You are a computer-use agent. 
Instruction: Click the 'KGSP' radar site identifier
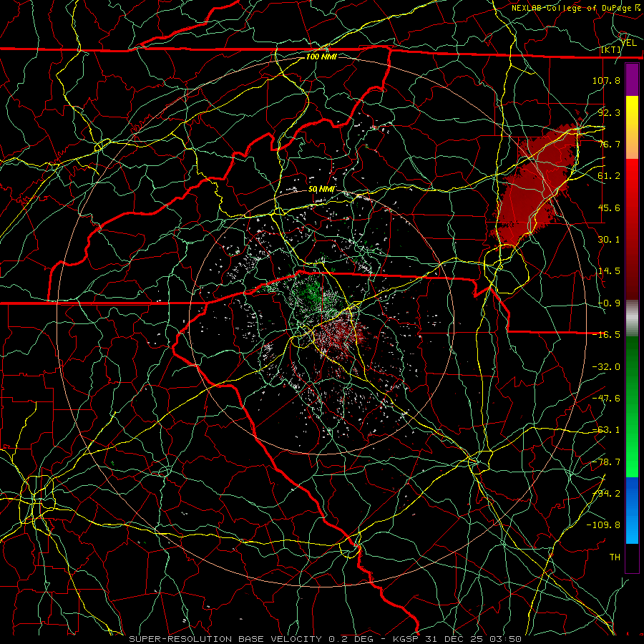[x=406, y=639]
